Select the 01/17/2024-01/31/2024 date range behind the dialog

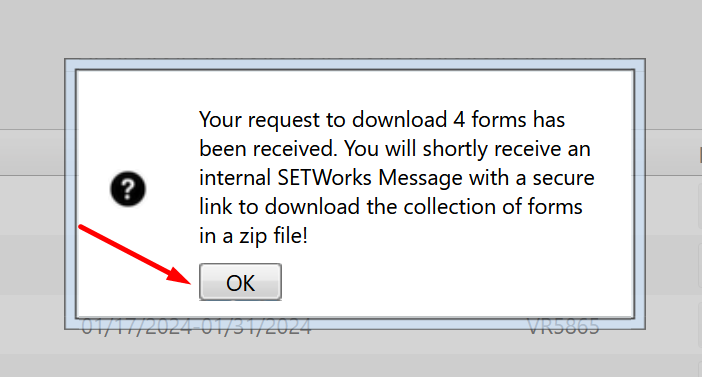196,326
